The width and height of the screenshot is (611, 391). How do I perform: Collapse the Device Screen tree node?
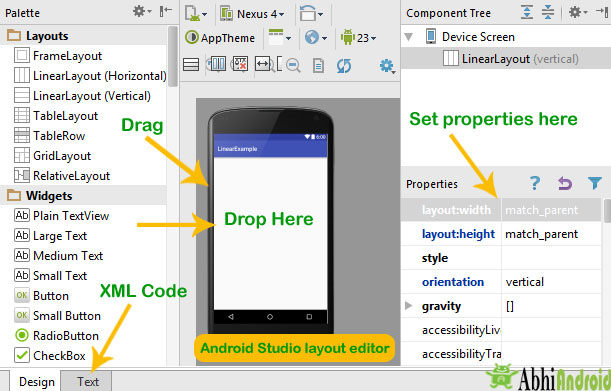pyautogui.click(x=408, y=37)
